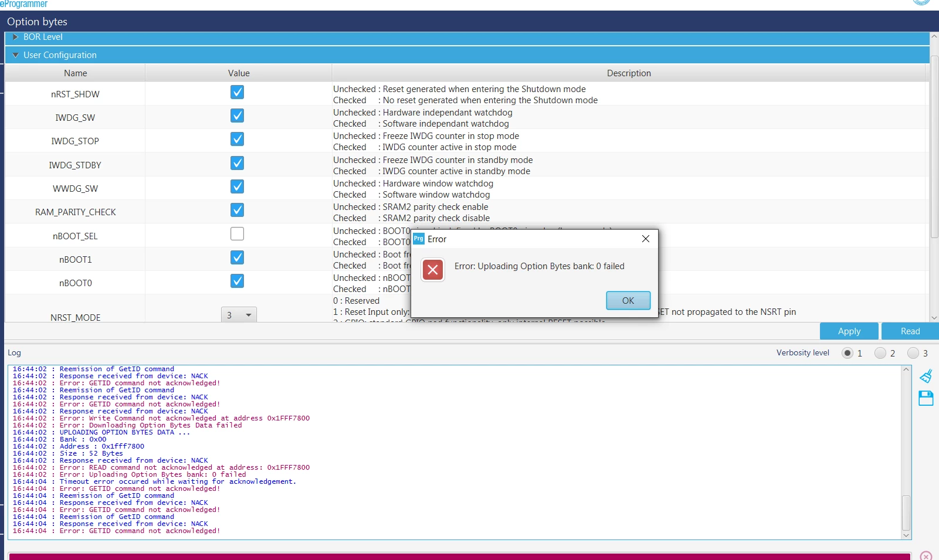
Task: Click the IWDG_STDBY name cell
Action: tap(75, 165)
